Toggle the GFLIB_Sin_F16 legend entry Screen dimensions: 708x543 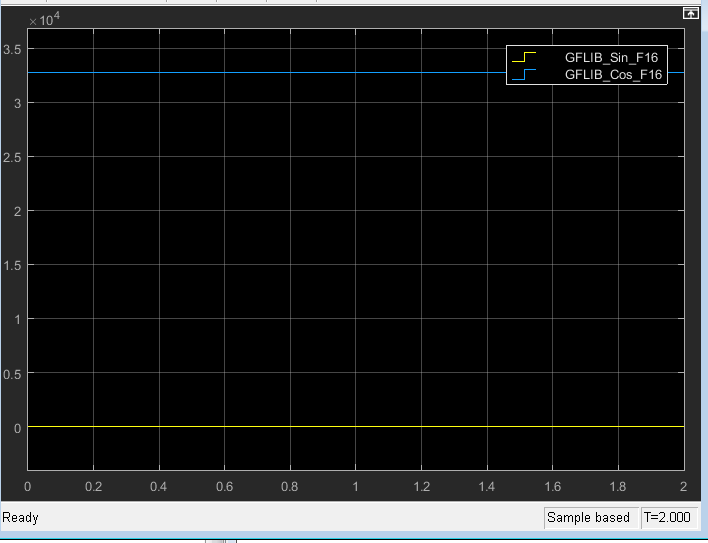click(611, 57)
